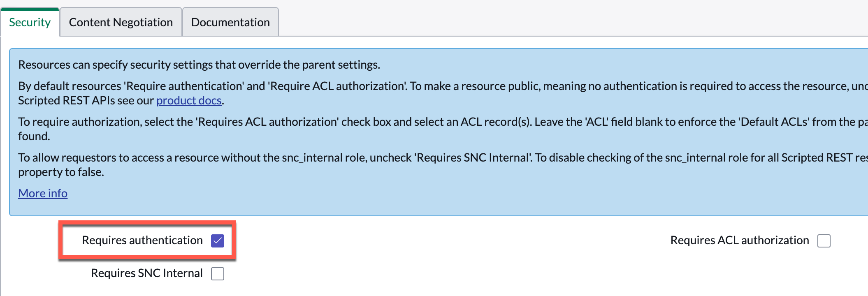The height and width of the screenshot is (296, 868).
Task: Click the Requires authentication field label
Action: point(142,240)
